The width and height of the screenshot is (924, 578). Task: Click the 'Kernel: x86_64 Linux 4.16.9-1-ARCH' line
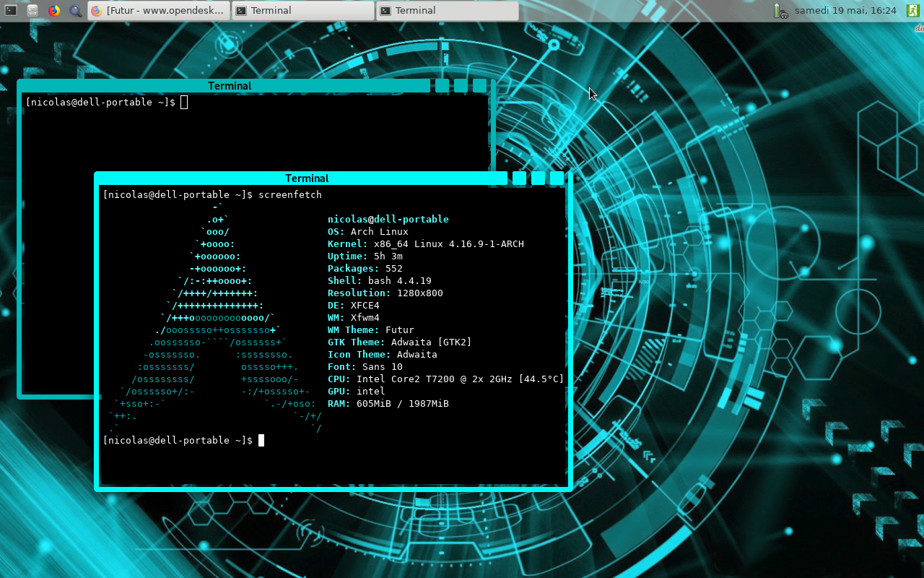[x=426, y=244]
